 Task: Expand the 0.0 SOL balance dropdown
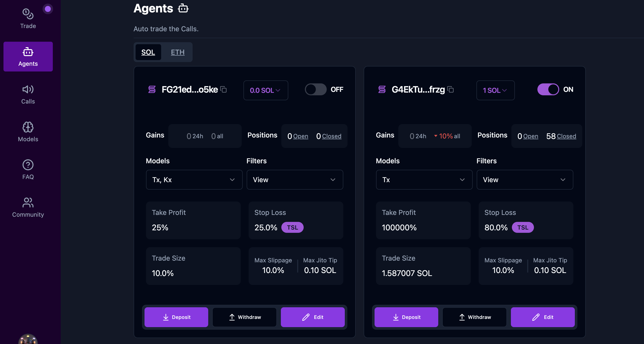click(x=265, y=90)
